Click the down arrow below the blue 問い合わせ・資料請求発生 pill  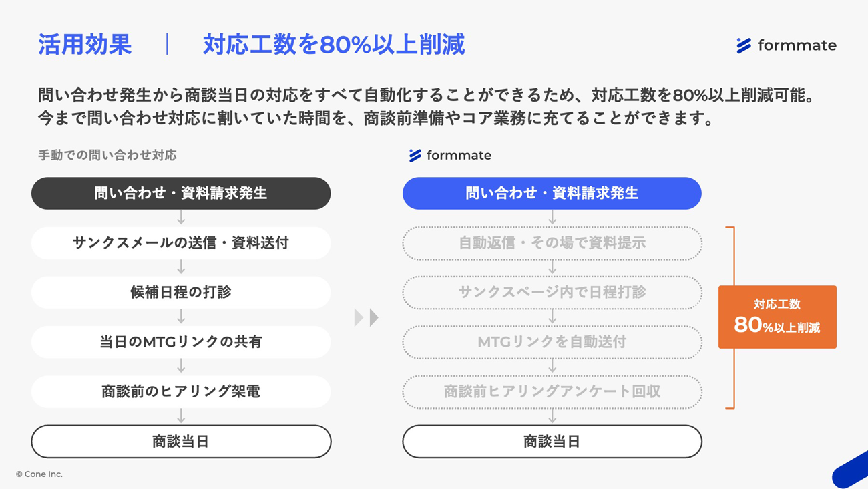[552, 218]
